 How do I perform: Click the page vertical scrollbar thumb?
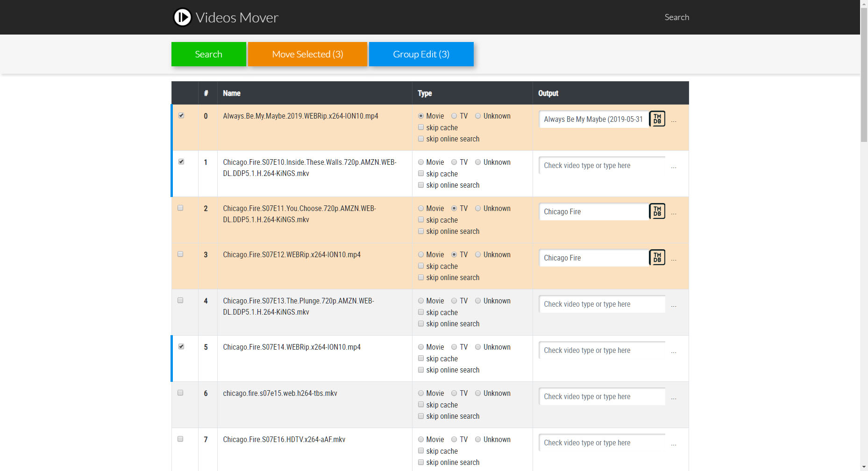click(x=864, y=75)
